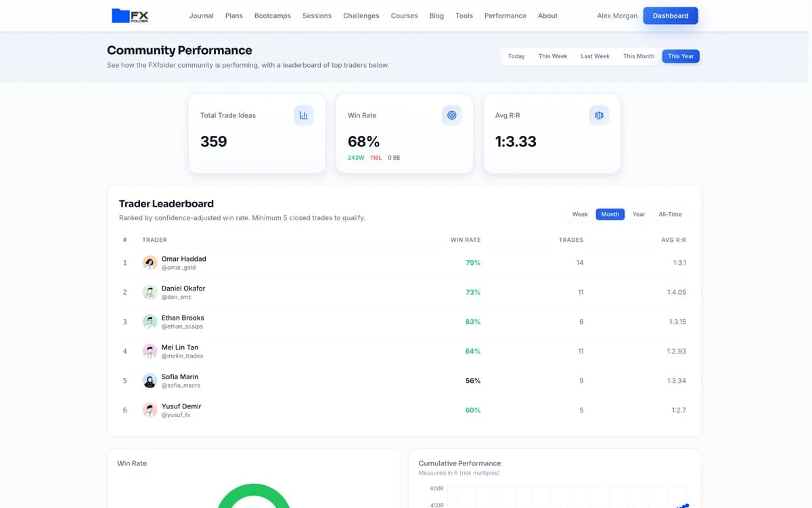The width and height of the screenshot is (812, 508).
Task: Select the Last Week period
Action: point(595,56)
